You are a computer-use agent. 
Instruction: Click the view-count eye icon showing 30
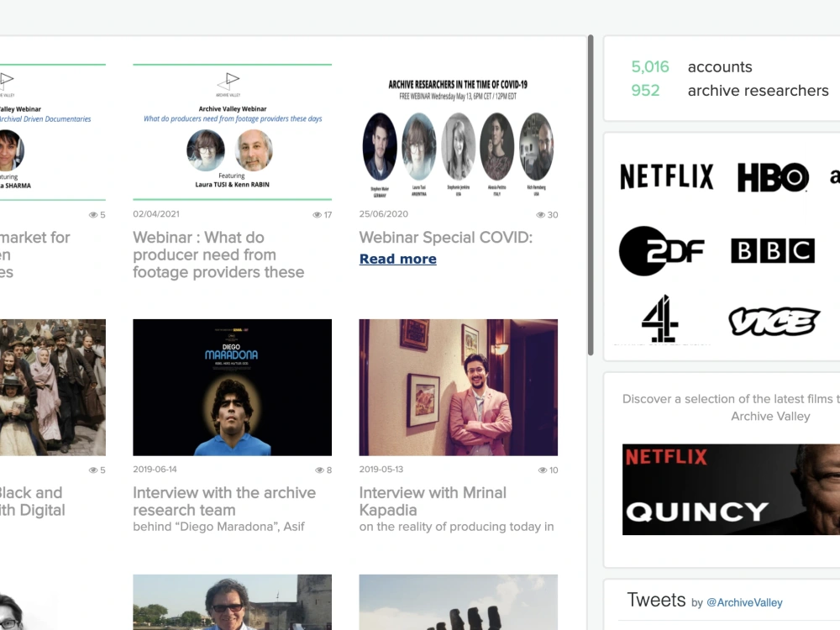(x=540, y=215)
